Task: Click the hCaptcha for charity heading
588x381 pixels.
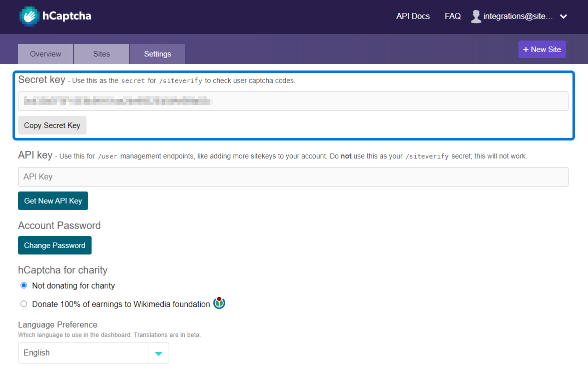Action: tap(63, 270)
